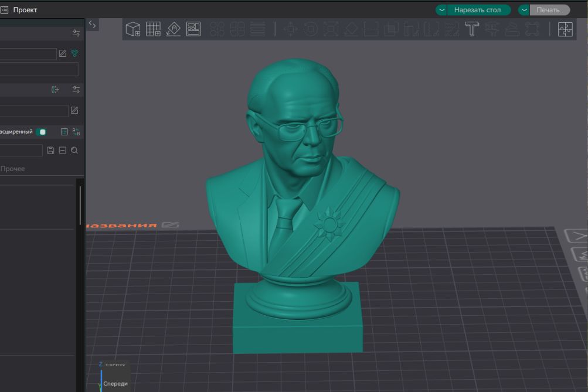Open dropdown arrow beside Печать
Image resolution: width=588 pixels, height=392 pixels.
coord(524,10)
